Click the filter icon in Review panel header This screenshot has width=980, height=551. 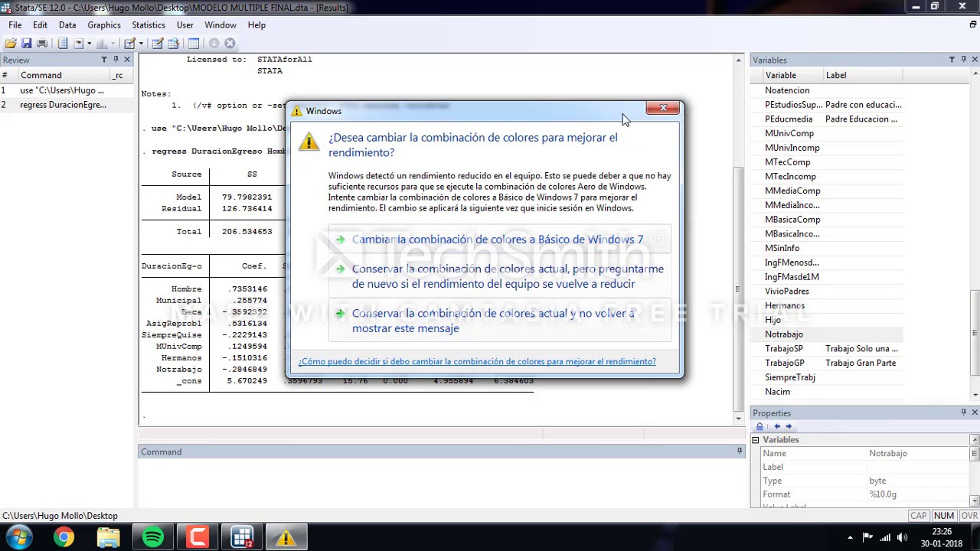(x=104, y=60)
